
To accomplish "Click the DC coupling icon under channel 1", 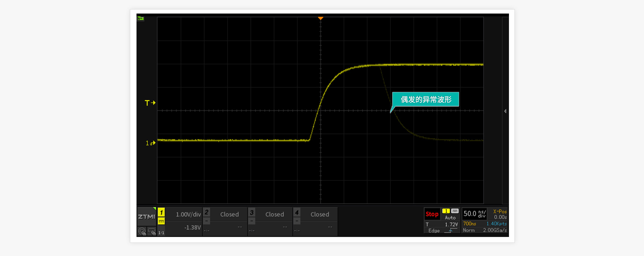I will (161, 221).
